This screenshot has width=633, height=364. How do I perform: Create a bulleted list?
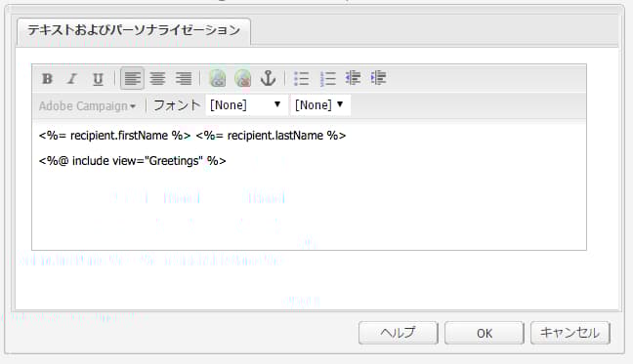pos(302,78)
